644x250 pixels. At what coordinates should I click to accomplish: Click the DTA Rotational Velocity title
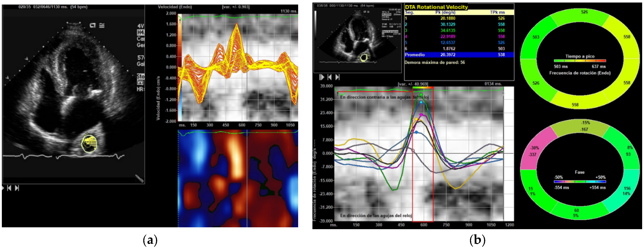coord(436,7)
